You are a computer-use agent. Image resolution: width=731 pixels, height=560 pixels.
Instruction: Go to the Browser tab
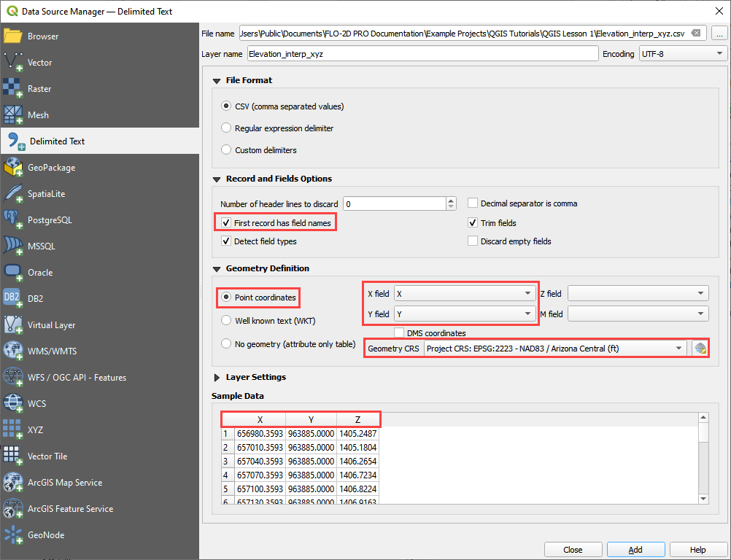click(x=43, y=36)
